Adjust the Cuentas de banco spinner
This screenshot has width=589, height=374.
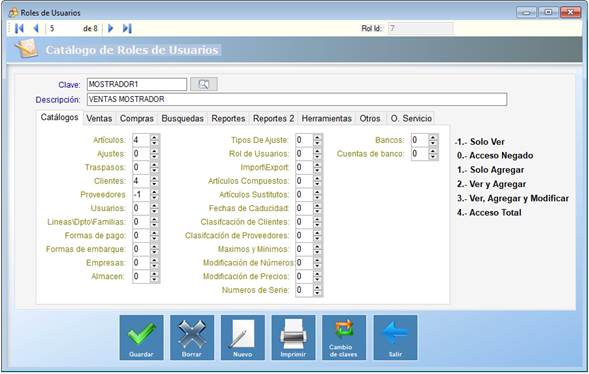tap(425, 154)
